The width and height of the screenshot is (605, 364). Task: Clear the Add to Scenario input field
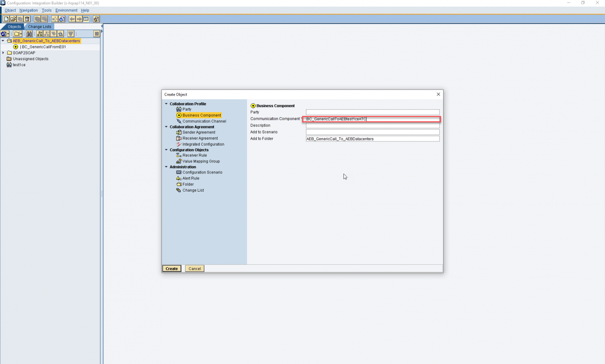[372, 132]
